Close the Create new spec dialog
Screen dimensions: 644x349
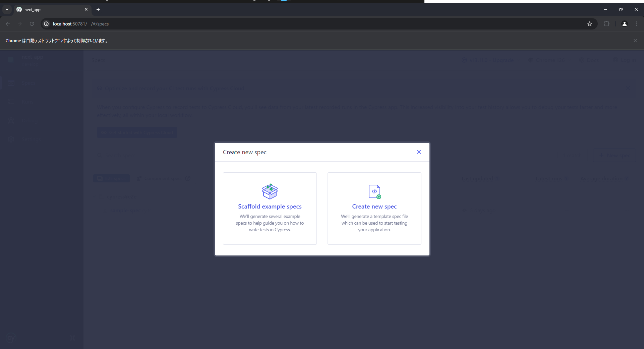click(419, 152)
